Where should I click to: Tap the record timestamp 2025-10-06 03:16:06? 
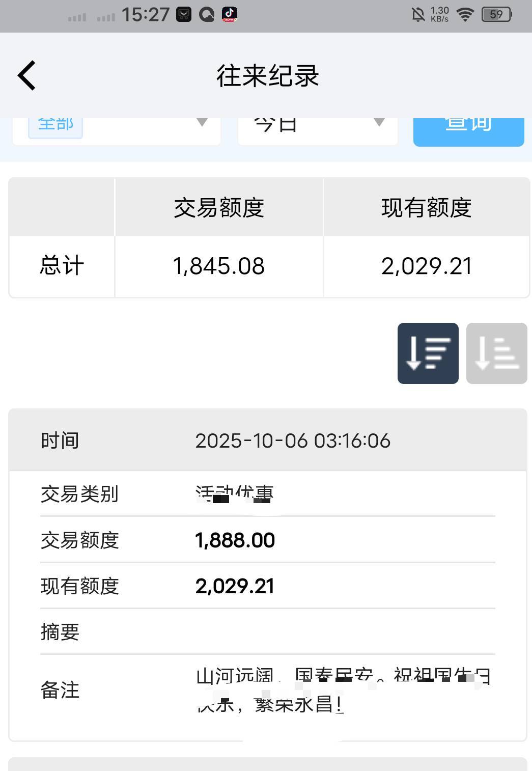293,441
